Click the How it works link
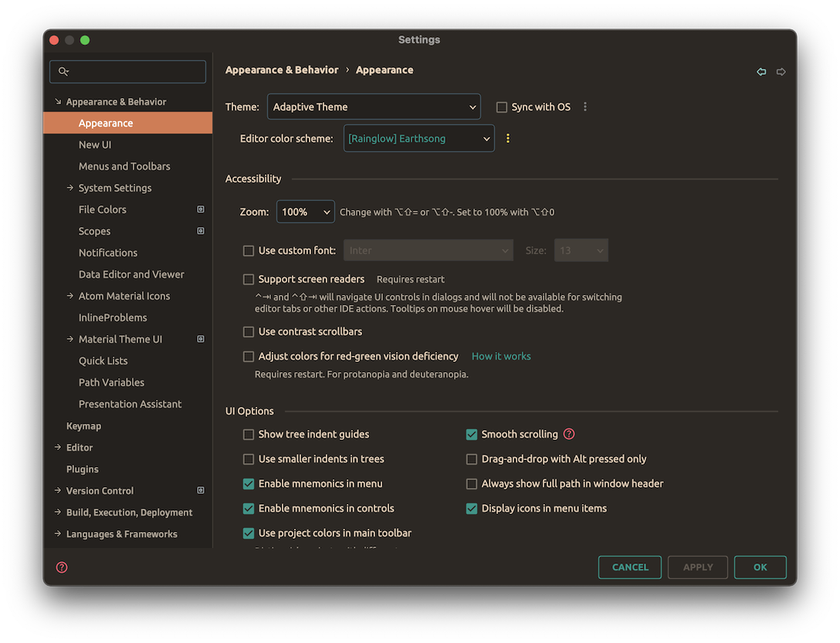The image size is (840, 643). coord(500,356)
